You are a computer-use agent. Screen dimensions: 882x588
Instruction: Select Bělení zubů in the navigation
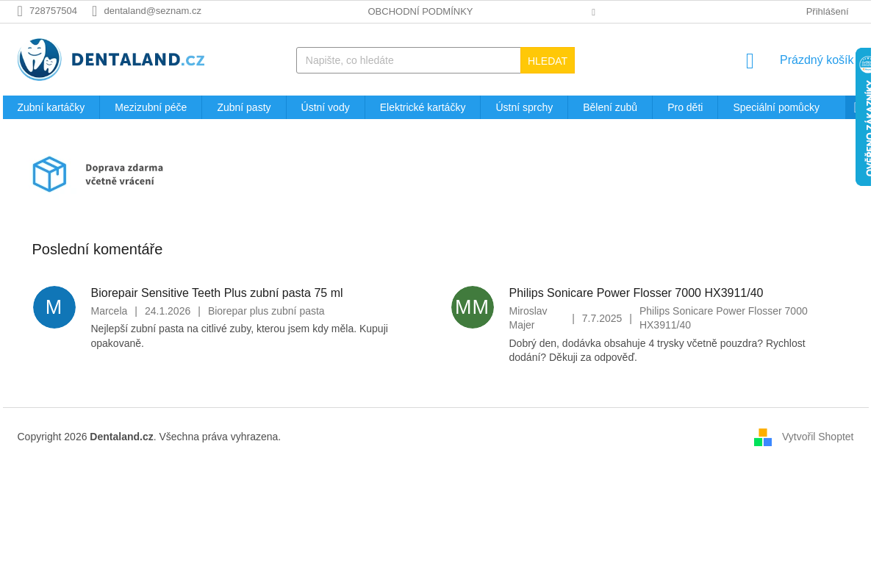609,107
